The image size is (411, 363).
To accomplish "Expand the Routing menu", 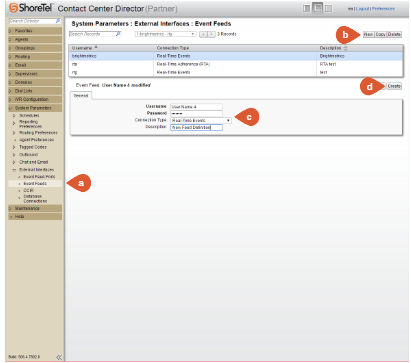I will pos(35,56).
